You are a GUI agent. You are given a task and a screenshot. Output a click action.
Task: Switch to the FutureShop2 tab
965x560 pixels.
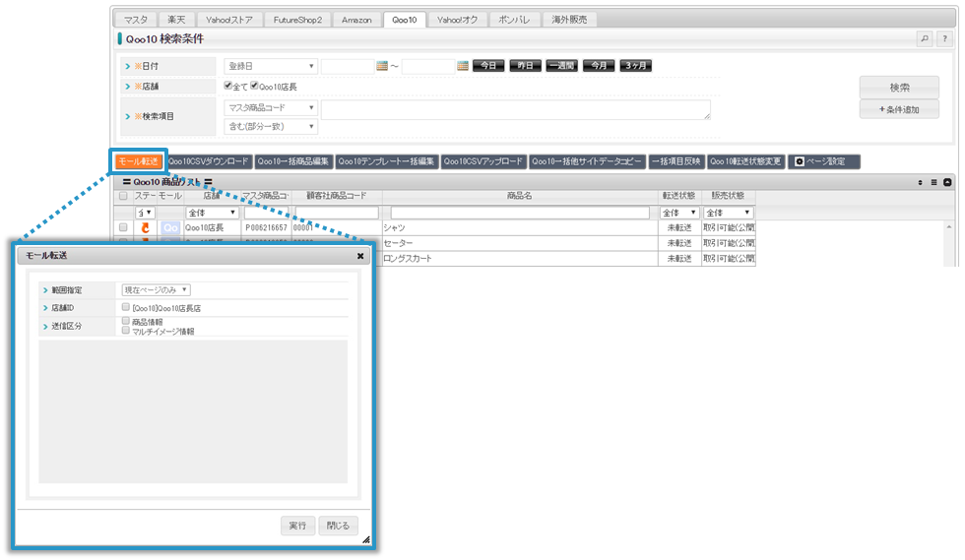point(297,20)
